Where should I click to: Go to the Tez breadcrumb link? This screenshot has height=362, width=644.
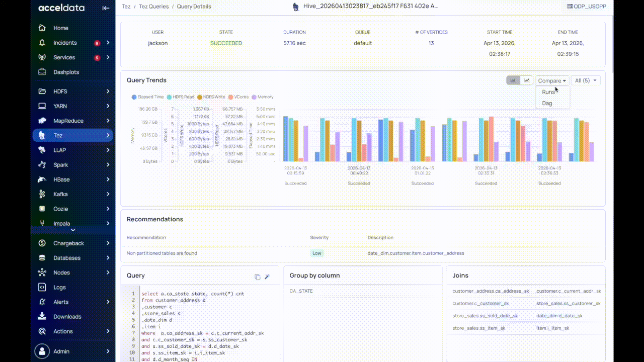126,7
